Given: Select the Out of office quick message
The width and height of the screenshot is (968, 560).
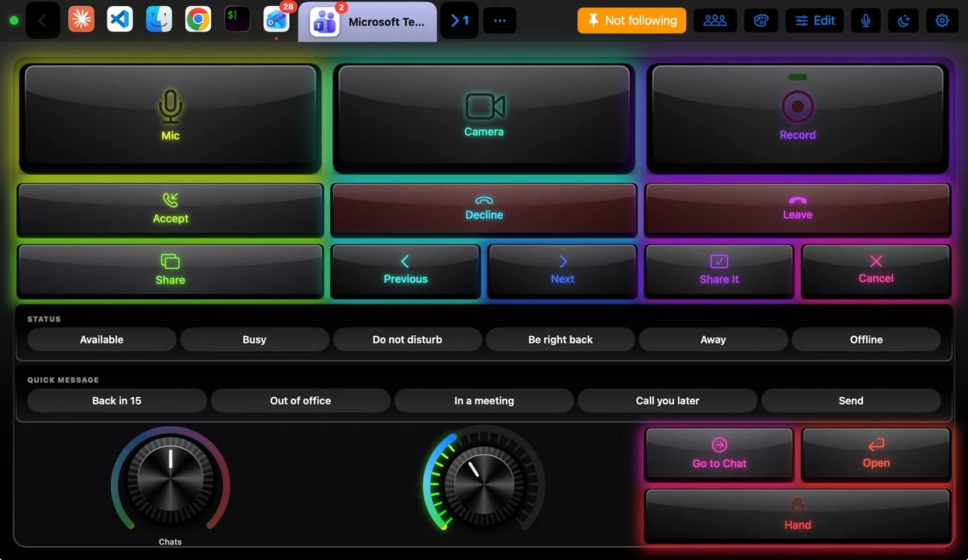Looking at the screenshot, I should click(301, 400).
